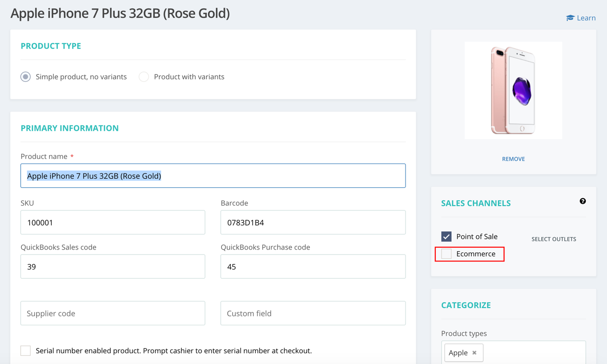
Task: Edit the SKU field showing 100001
Action: [113, 222]
